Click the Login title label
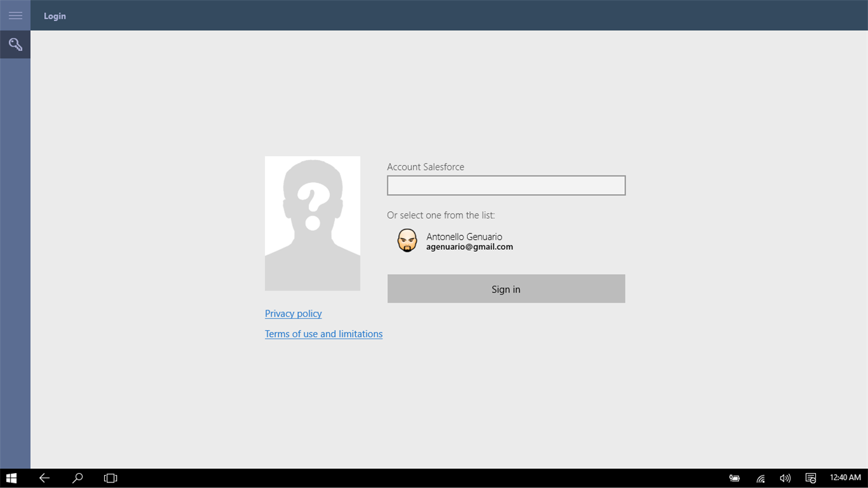The width and height of the screenshot is (868, 488). [55, 16]
